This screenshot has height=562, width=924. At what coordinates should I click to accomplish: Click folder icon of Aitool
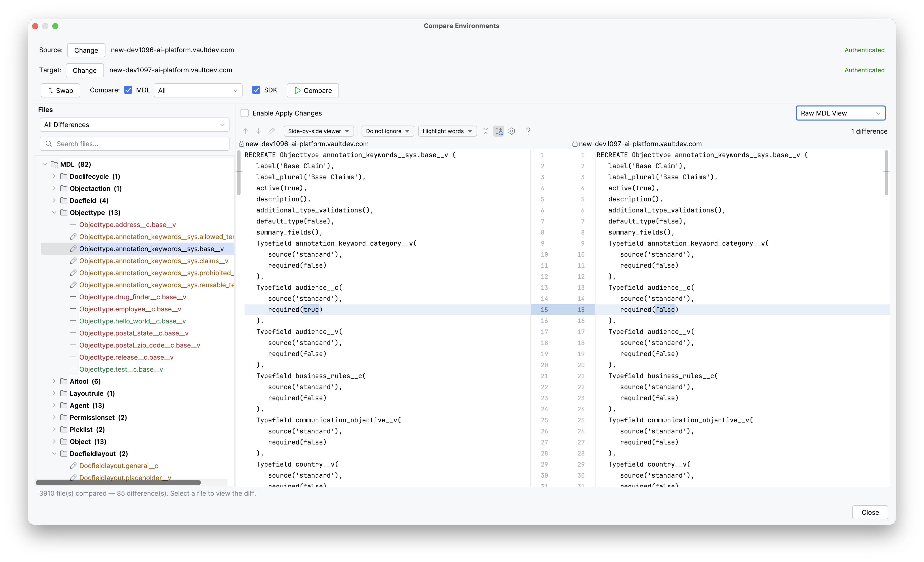[64, 381]
